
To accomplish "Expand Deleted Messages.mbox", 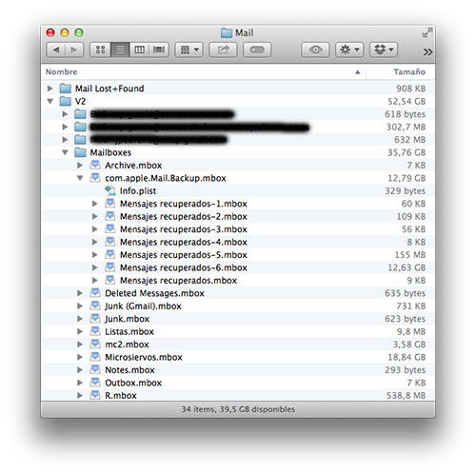I will pyautogui.click(x=80, y=293).
